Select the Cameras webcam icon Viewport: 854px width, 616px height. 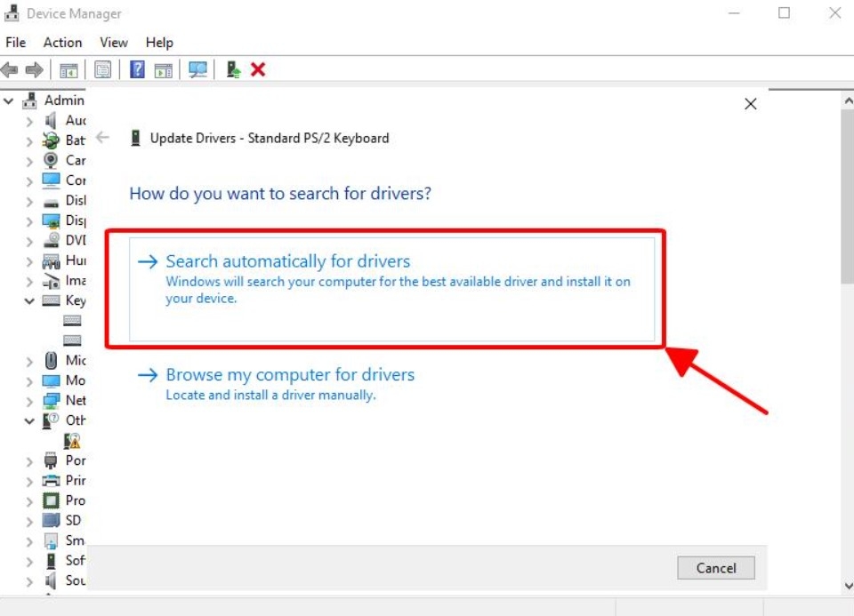pyautogui.click(x=51, y=160)
